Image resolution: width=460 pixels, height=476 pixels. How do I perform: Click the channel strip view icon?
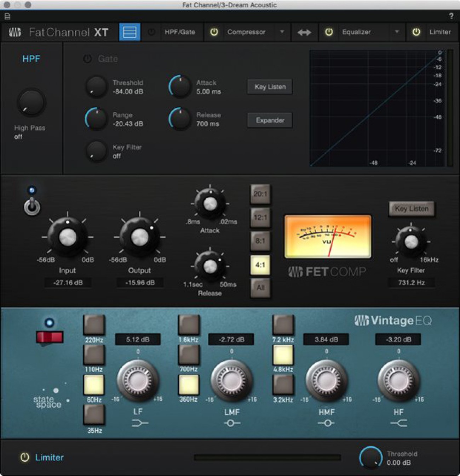coord(130,32)
